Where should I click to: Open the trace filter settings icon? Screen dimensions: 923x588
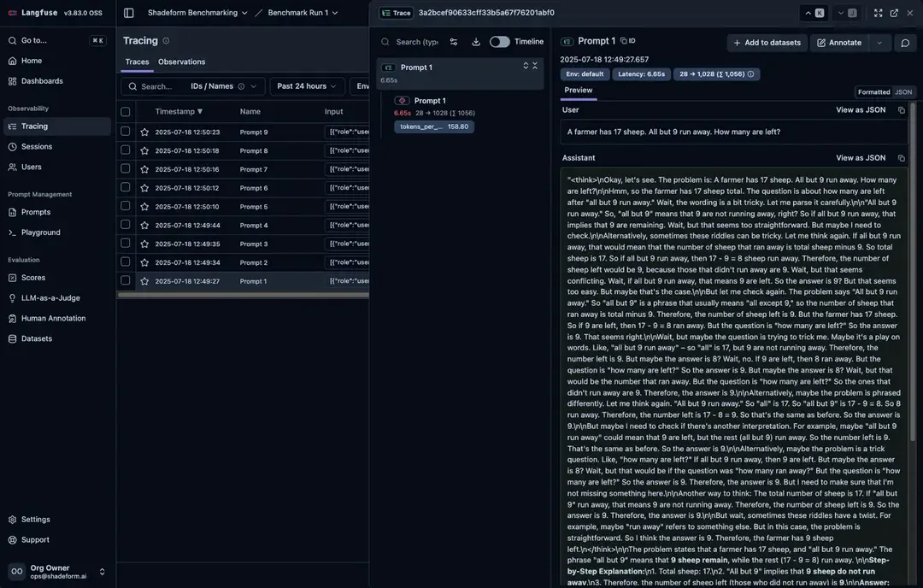(454, 42)
